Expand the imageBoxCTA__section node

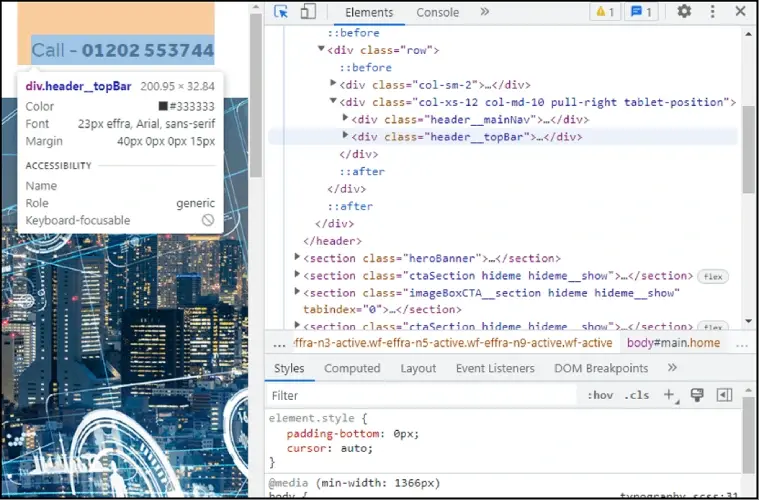tap(297, 291)
